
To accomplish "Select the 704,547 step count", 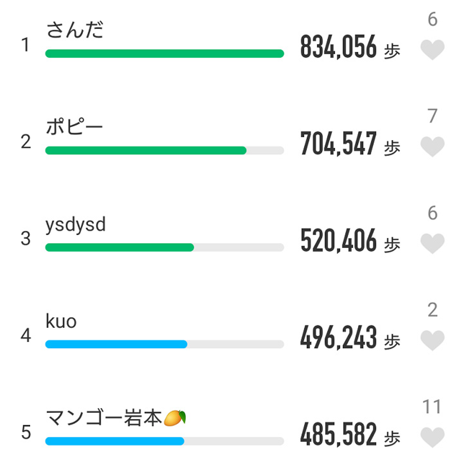I will (338, 143).
